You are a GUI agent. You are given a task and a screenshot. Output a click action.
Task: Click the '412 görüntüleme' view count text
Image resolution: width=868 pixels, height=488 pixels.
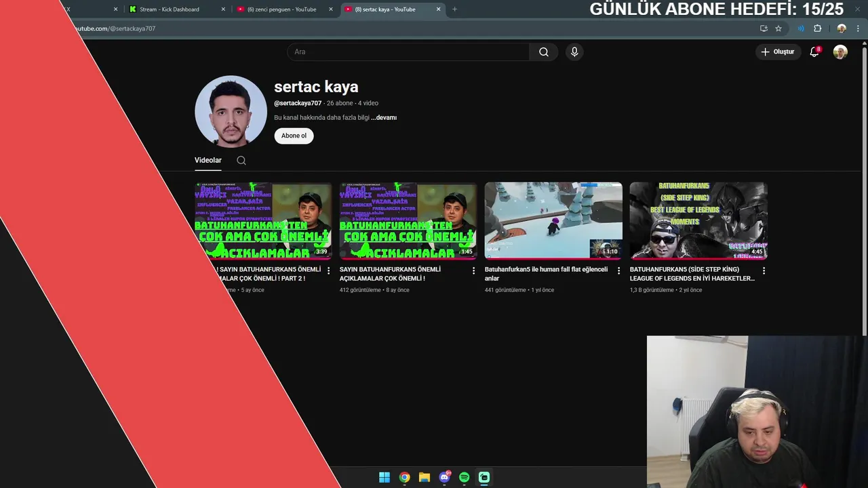[x=360, y=290]
